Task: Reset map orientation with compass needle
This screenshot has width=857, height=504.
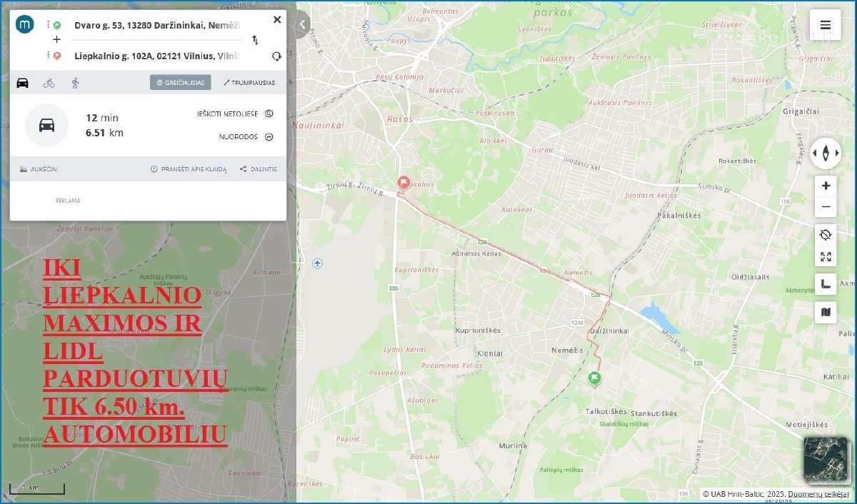Action: click(826, 153)
